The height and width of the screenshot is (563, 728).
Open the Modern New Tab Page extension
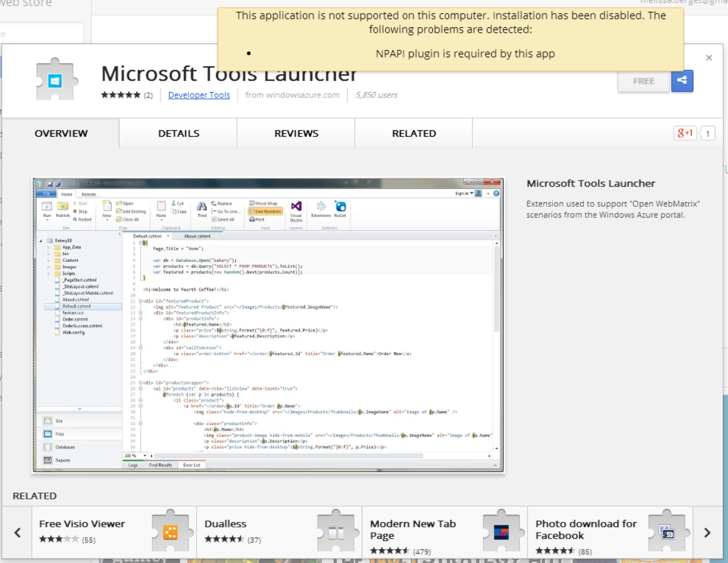click(x=445, y=533)
